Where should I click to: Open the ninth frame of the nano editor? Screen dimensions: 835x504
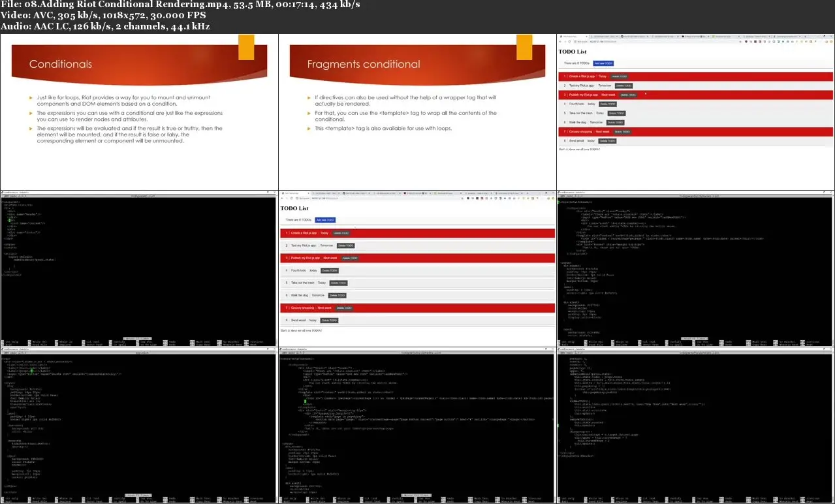696,426
